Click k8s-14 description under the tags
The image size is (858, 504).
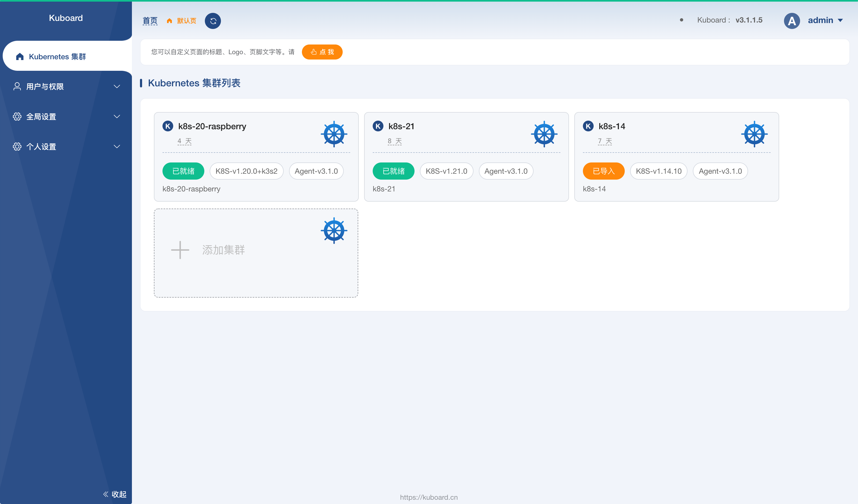point(594,189)
